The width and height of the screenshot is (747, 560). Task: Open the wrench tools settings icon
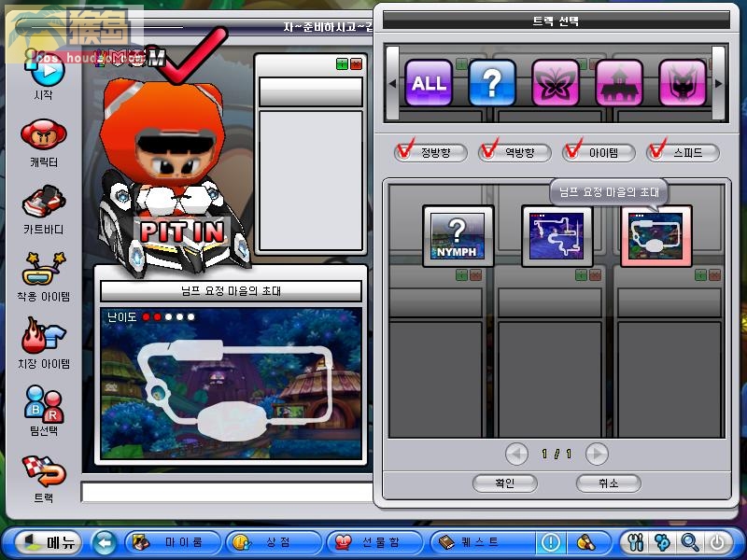(x=636, y=542)
